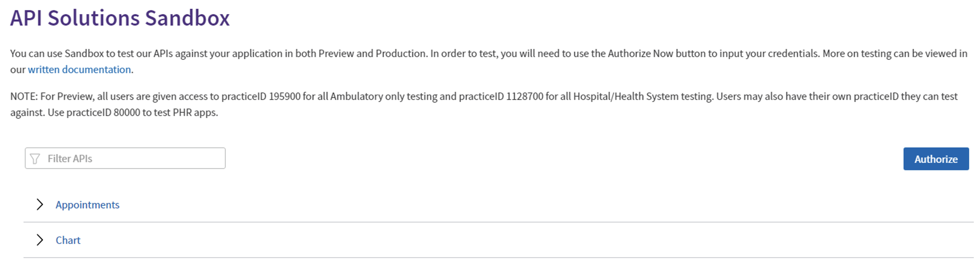
Task: Click the practiceID 1128700 text
Action: 501,96
